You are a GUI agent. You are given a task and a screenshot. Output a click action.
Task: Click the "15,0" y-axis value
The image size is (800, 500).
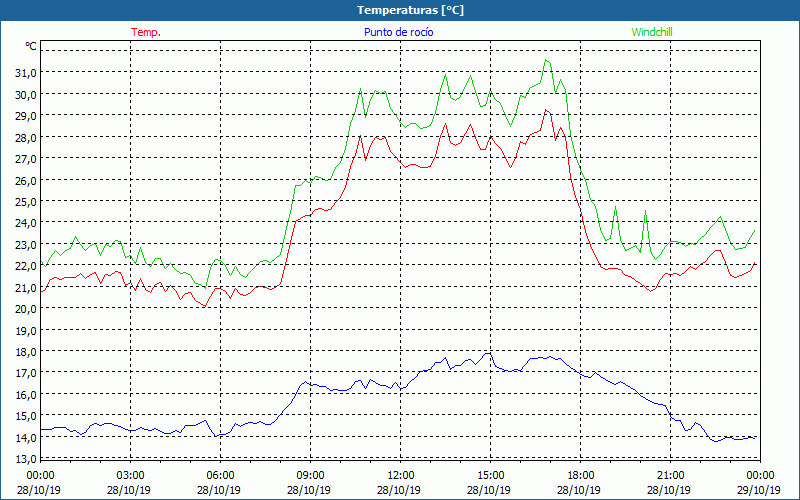pos(26,416)
